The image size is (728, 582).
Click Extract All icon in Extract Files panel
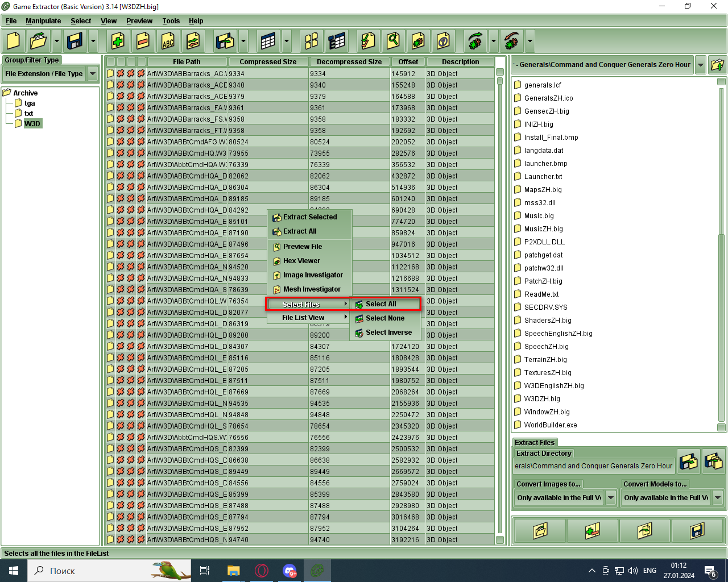pyautogui.click(x=714, y=461)
